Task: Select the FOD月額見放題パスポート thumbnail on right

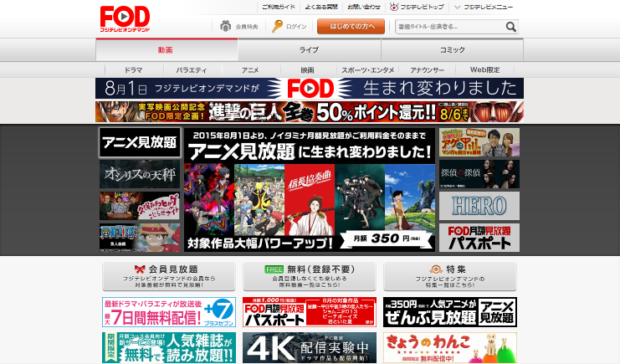Action: coord(479,238)
